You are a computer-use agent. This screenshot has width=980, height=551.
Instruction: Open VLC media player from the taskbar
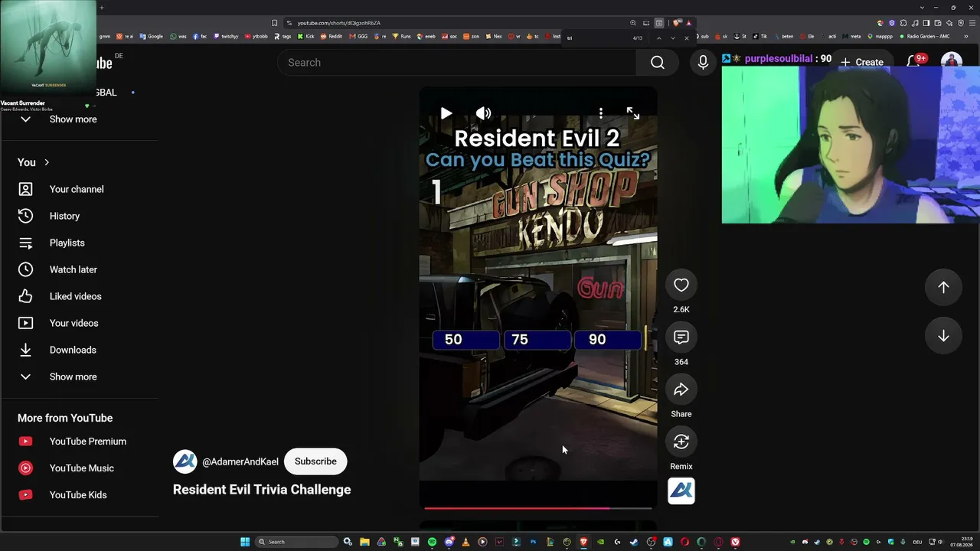pos(465,542)
